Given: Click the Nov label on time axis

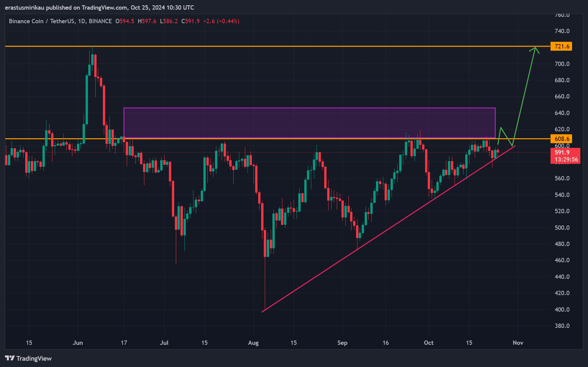Looking at the screenshot, I should [x=518, y=342].
